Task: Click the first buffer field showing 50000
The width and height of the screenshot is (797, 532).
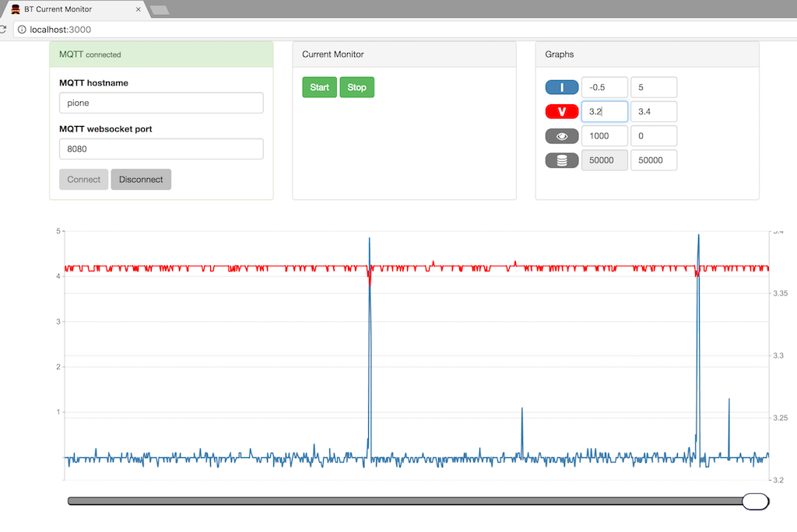Action: [604, 160]
